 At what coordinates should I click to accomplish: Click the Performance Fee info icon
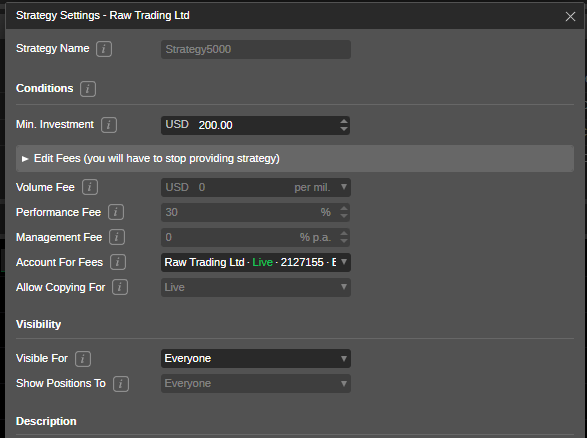tap(116, 212)
